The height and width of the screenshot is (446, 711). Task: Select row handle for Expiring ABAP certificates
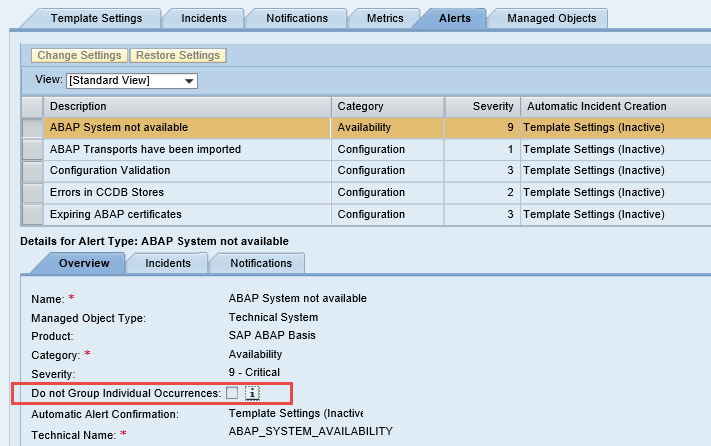point(32,214)
